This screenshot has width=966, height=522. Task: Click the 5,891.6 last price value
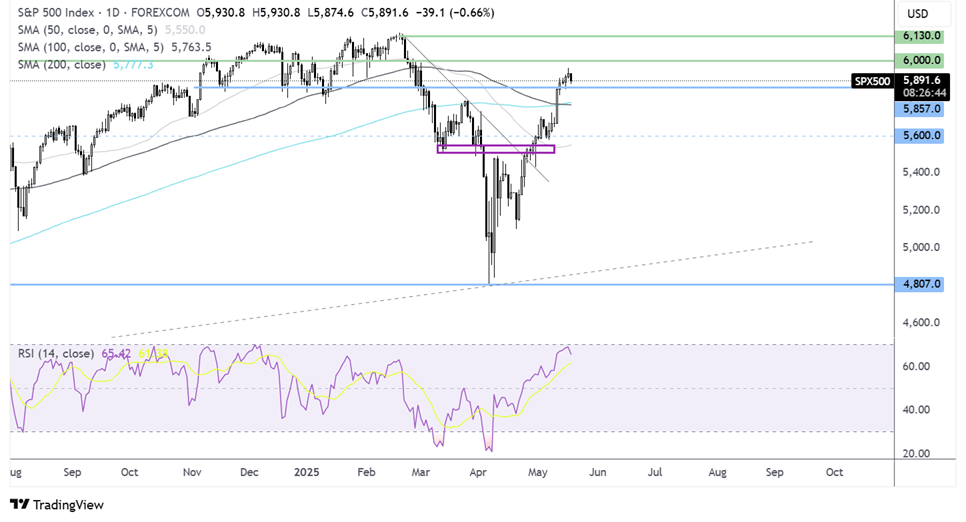(922, 80)
